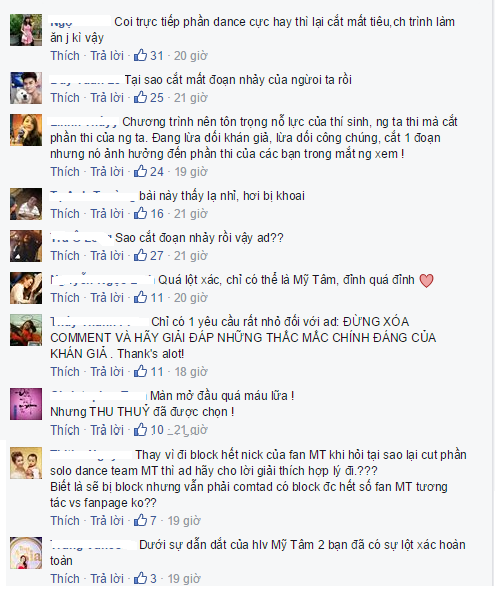495x592 pixels.
Task: Open the 16 likes thumbs-up icon
Action: 140,213
